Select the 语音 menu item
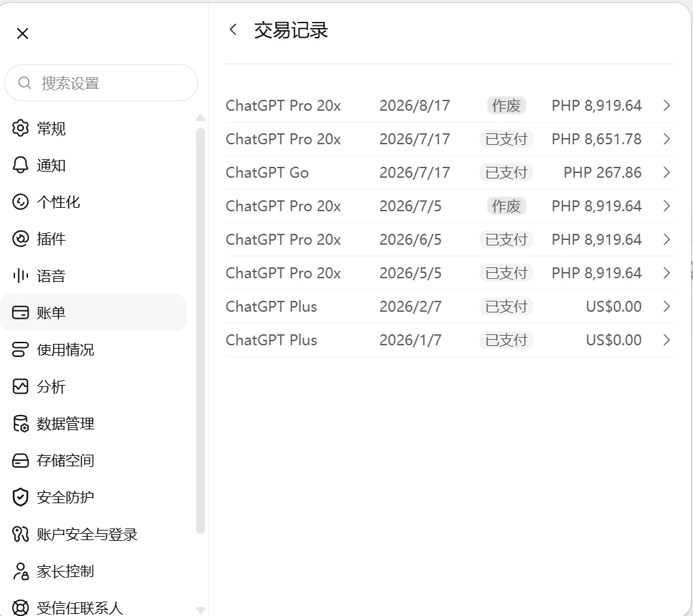This screenshot has width=693, height=616. tap(93, 276)
